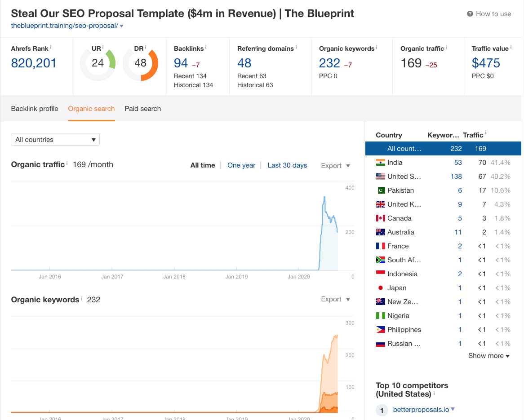
Task: Select the Organic search tab
Action: point(91,109)
